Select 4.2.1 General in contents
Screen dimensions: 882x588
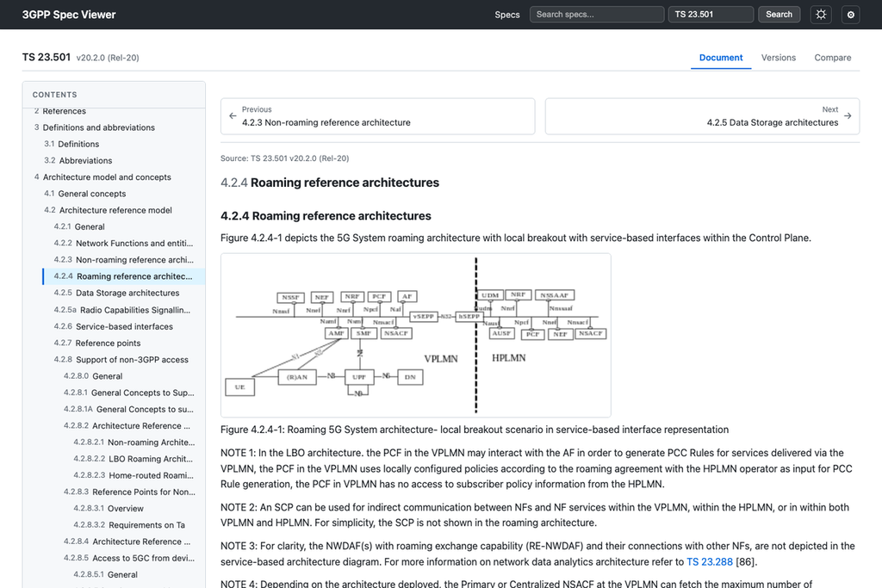click(79, 226)
